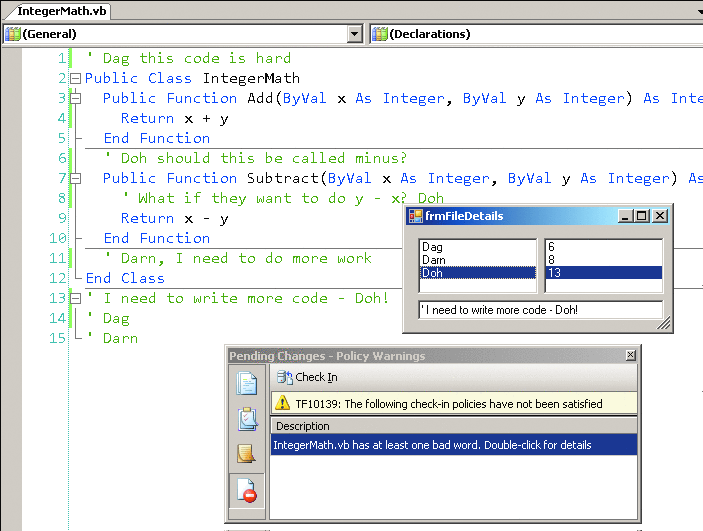
Task: Select line number 6 in frmFileDetails list
Action: [x=603, y=247]
